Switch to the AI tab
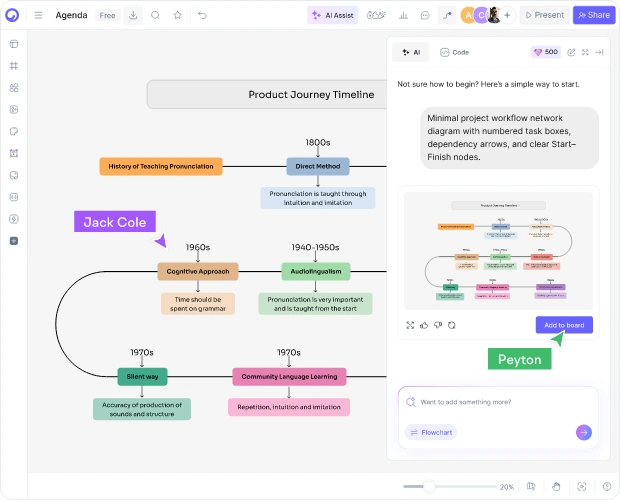This screenshot has width=620, height=500. (x=410, y=52)
